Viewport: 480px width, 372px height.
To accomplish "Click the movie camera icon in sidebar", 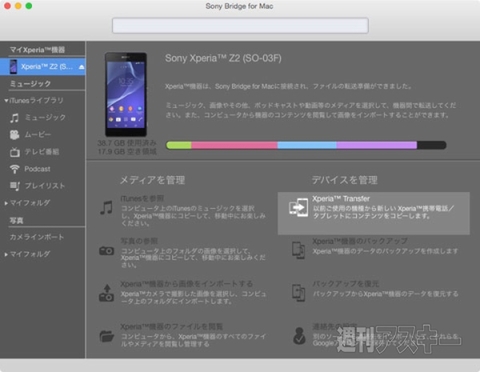I will click(14, 135).
